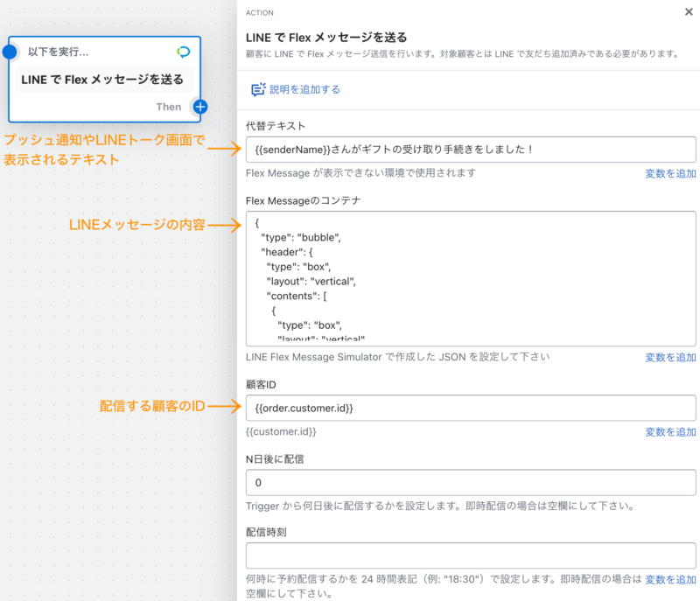700x601 pixels.
Task: Click the LINE chat bubble icon on workflow card
Action: click(184, 52)
